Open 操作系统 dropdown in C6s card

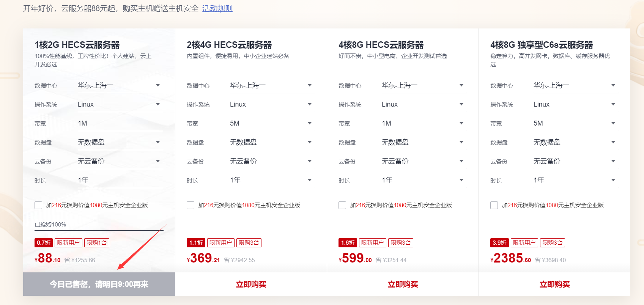[576, 104]
